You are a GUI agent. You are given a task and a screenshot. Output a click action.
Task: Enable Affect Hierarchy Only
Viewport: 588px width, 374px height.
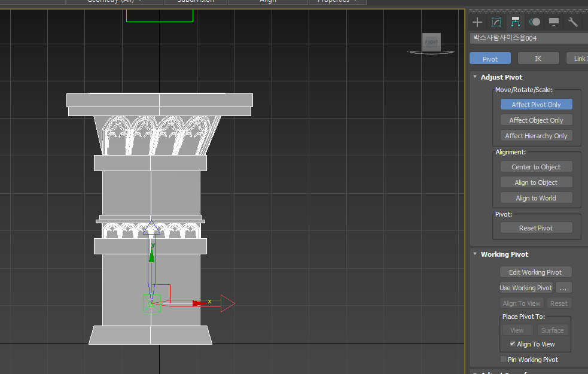click(x=536, y=135)
